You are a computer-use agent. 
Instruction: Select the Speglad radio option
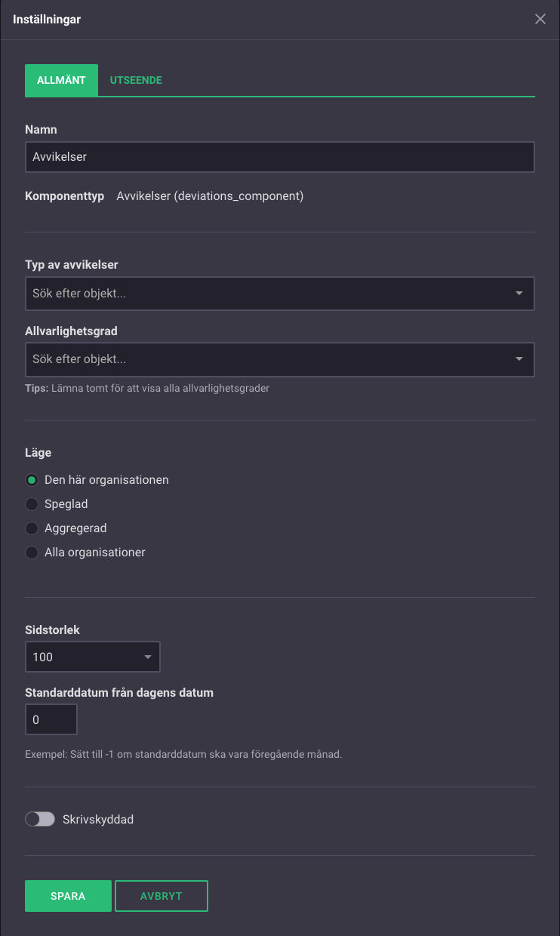[32, 504]
